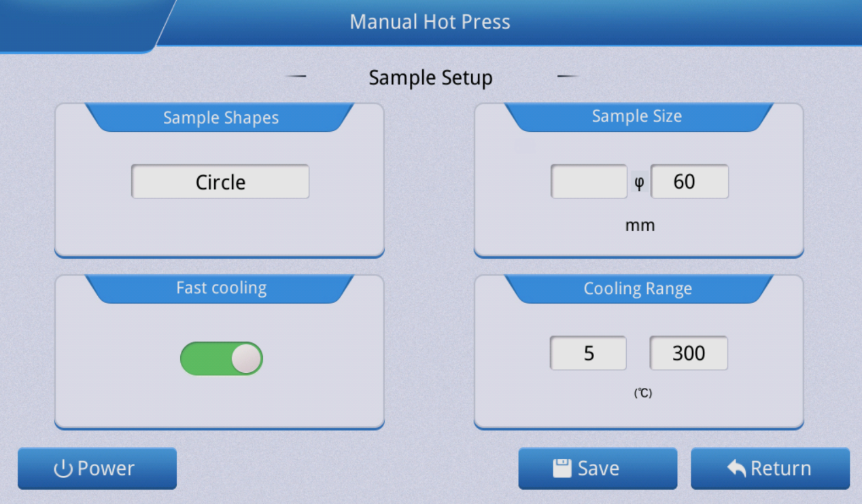The image size is (862, 504).
Task: Turn off the Fast cooling switch
Action: point(222,359)
